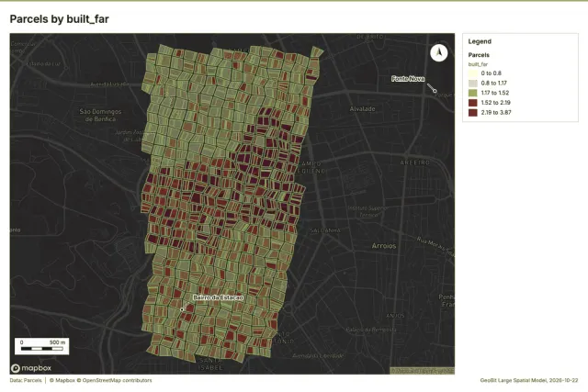Image resolution: width=588 pixels, height=392 pixels.
Task: Click the built_far legend field label
Action: coord(478,64)
